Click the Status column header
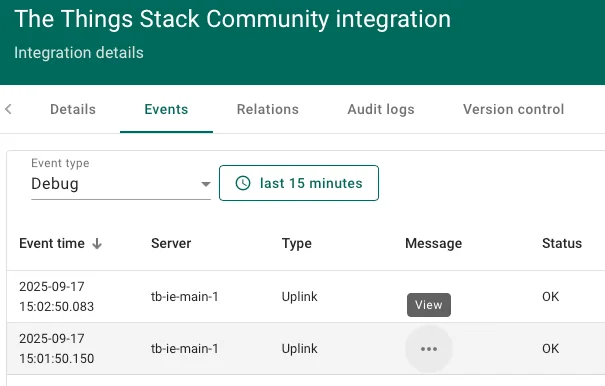This screenshot has width=605, height=386. point(562,243)
